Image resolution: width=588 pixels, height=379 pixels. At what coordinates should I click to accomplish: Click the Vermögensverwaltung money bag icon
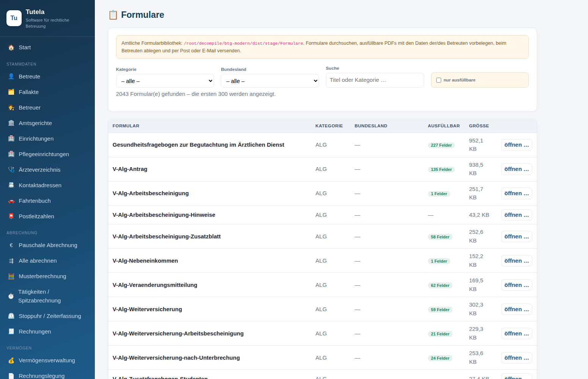(x=11, y=360)
